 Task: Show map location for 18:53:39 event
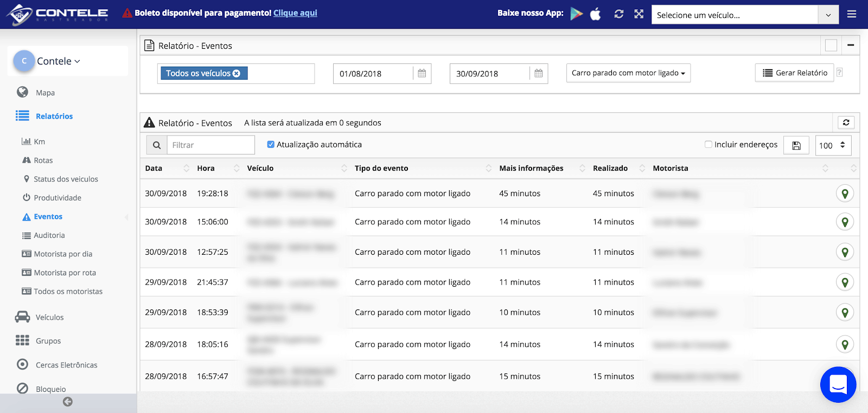pos(845,312)
